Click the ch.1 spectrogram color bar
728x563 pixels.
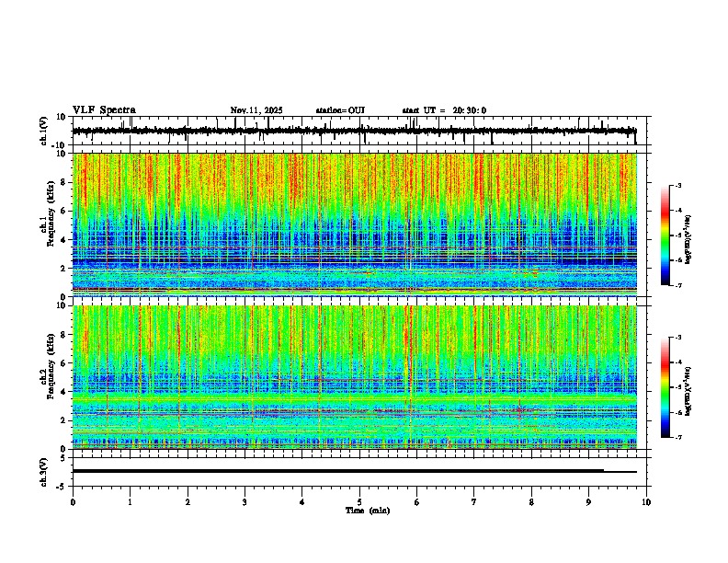tap(665, 236)
